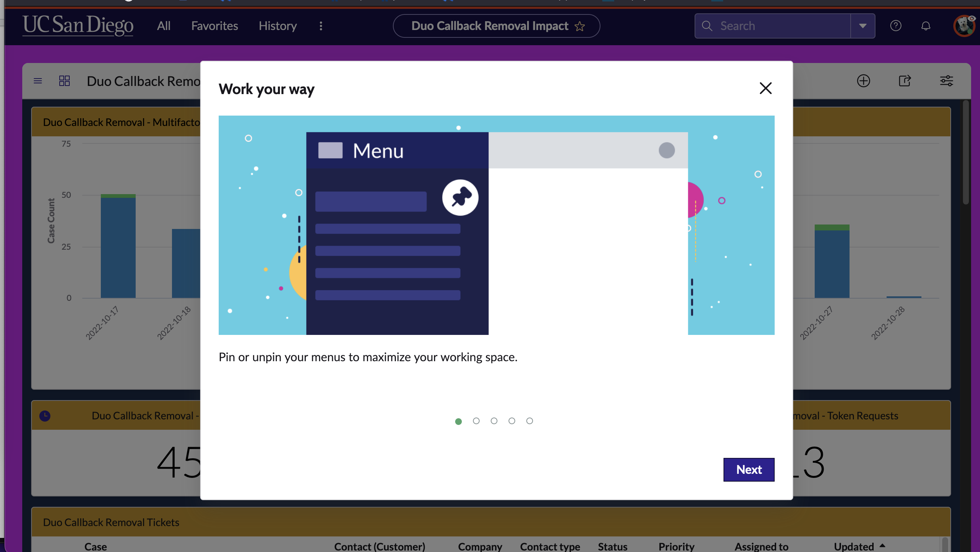Favorite Duo Callback Removal Impact with star
Image resolution: width=980 pixels, height=552 pixels.
point(580,26)
